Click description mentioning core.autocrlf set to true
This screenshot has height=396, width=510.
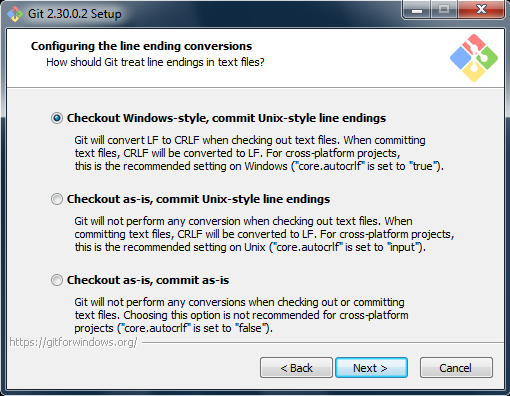pos(259,153)
